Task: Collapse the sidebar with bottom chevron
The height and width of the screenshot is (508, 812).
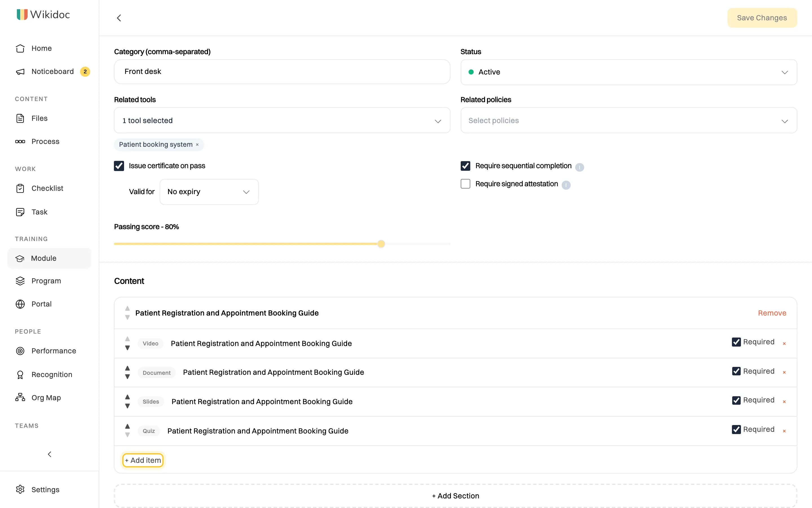Action: 49,454
